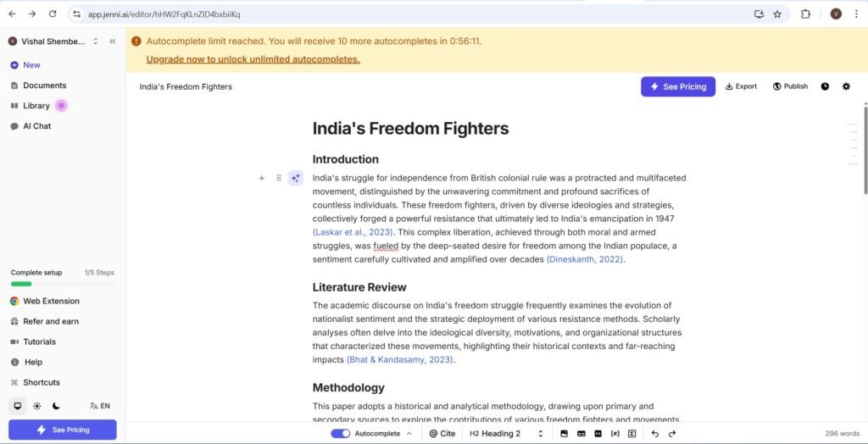The width and height of the screenshot is (868, 444).
Task: Click the AI sparkle icon beside the Introduction paragraph
Action: click(x=295, y=178)
